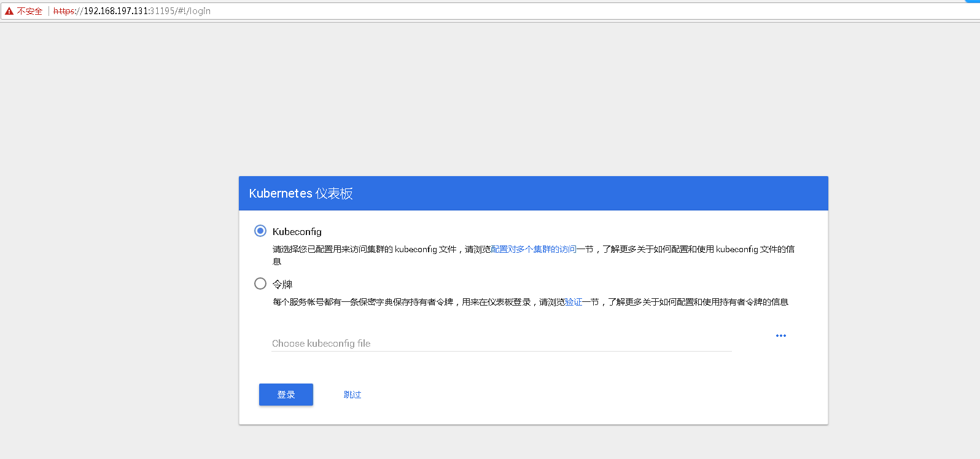Click the Choose kubeconfig file field
The image size is (980, 459).
pos(502,343)
